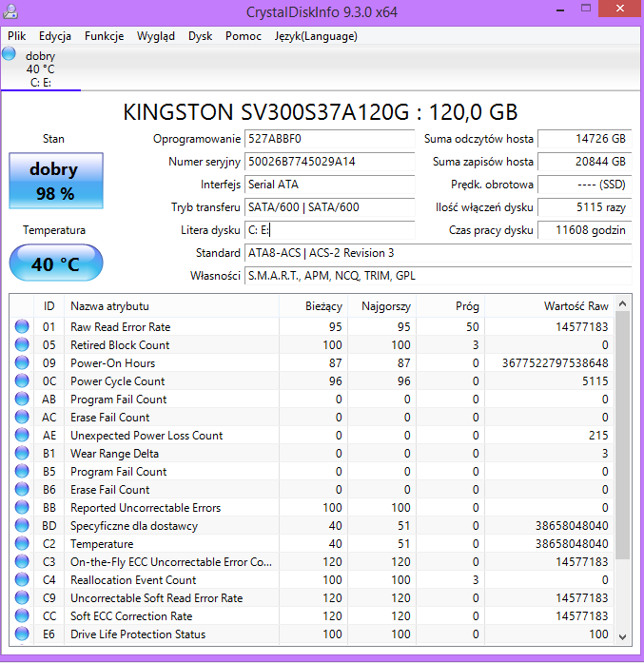
Task: Click status orb of Temperature attribute
Action: 22,543
